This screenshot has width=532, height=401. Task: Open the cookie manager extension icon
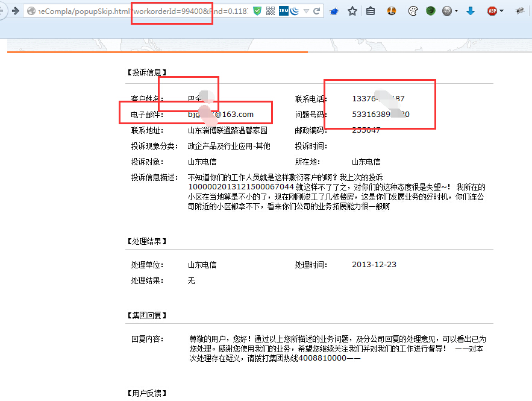click(413, 11)
